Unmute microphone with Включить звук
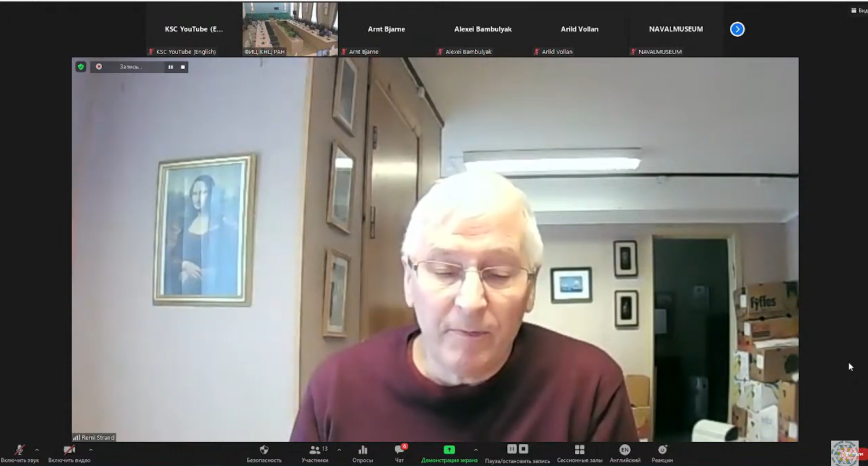This screenshot has width=868, height=466. point(20,454)
